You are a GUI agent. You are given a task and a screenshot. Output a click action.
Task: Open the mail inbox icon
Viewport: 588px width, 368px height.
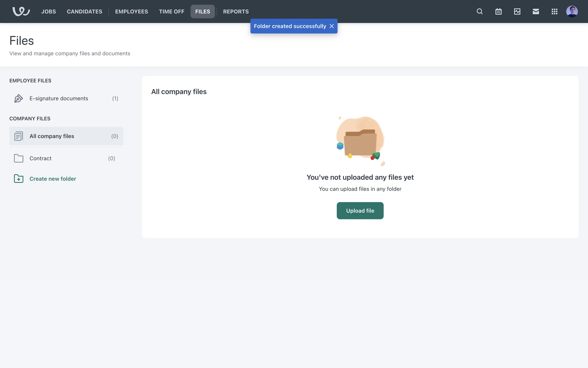(x=536, y=11)
